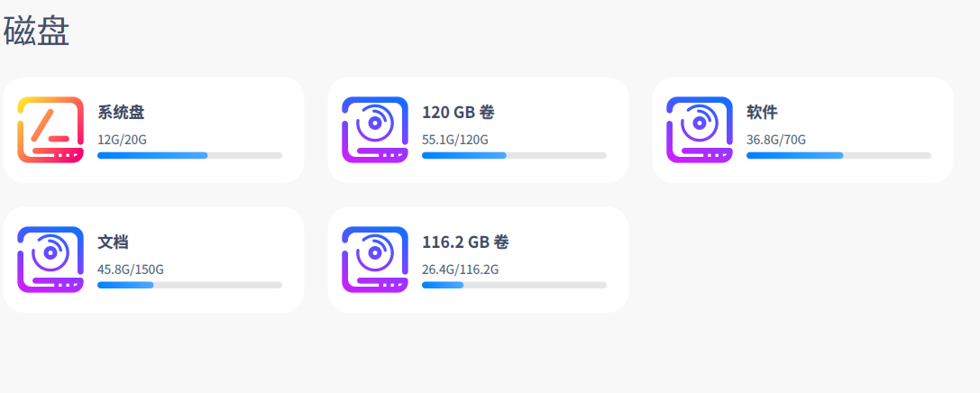Click the 系统盘 usage progress bar
Screen dimensions: 980x393
(189, 156)
